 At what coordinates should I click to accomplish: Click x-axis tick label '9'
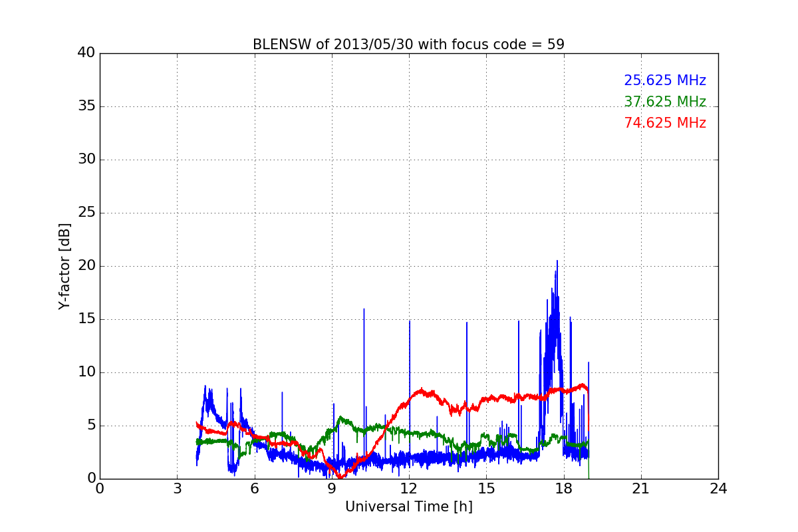tap(332, 489)
